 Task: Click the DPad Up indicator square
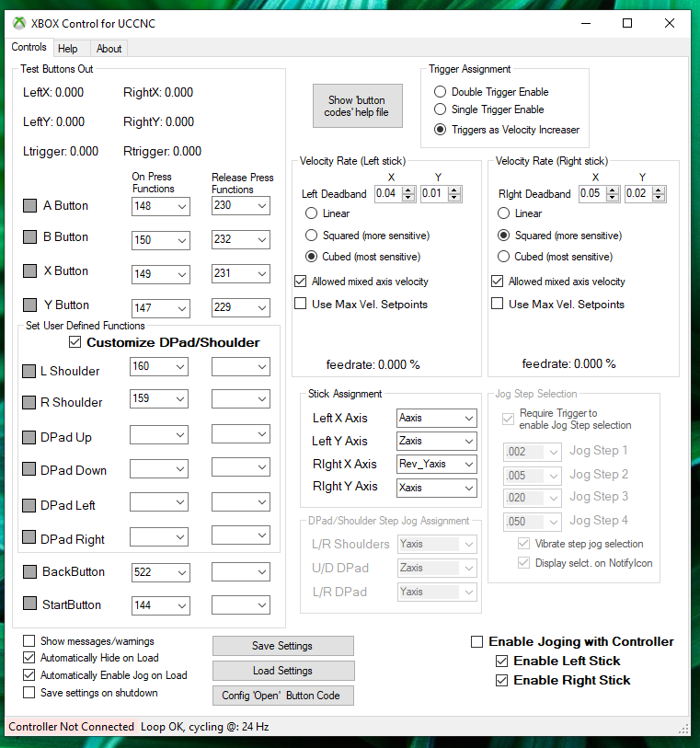click(29, 438)
